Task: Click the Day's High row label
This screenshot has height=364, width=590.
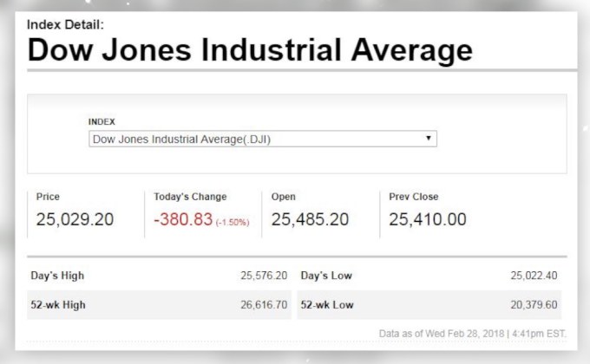Action: 57,276
